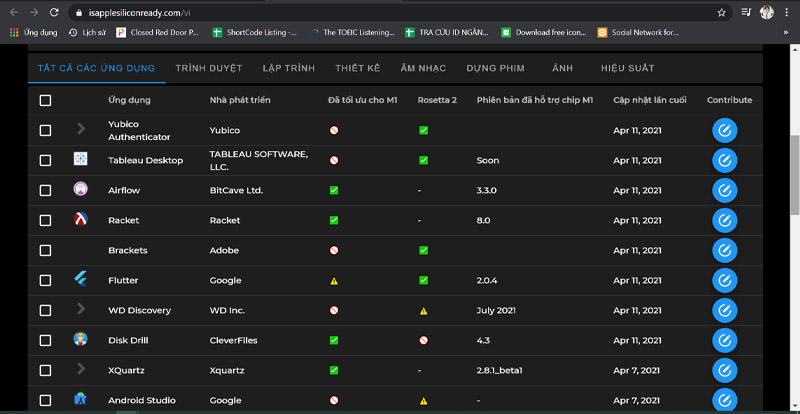
Task: Open the Closed Red Door bookmark
Action: click(158, 33)
